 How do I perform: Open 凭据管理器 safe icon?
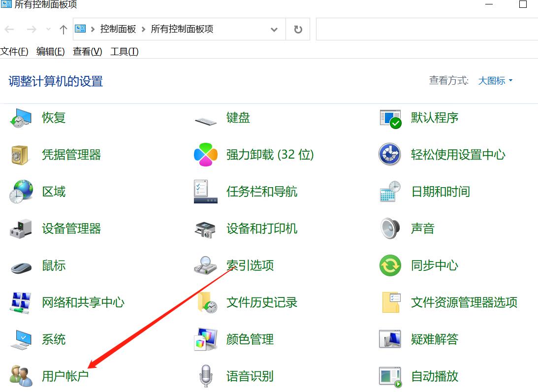pyautogui.click(x=21, y=155)
